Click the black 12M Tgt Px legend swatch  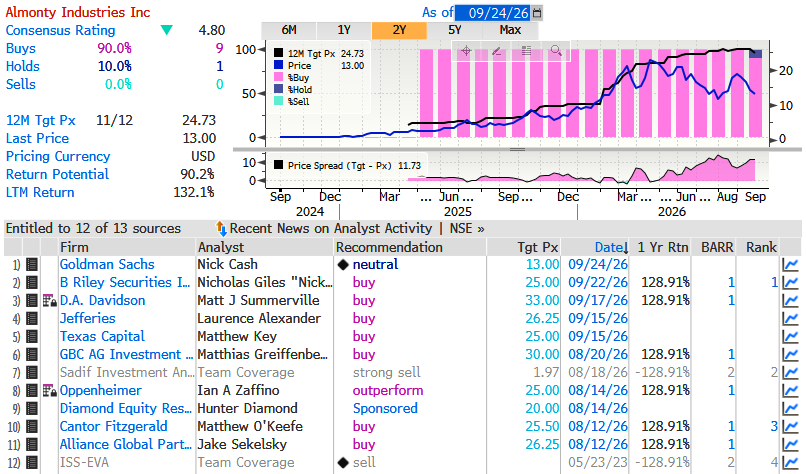tap(279, 53)
